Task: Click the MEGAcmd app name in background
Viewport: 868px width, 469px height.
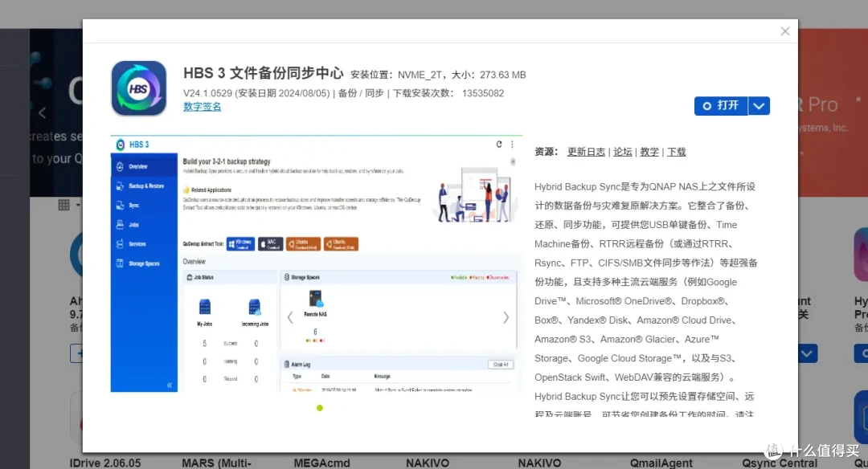Action: (x=321, y=463)
